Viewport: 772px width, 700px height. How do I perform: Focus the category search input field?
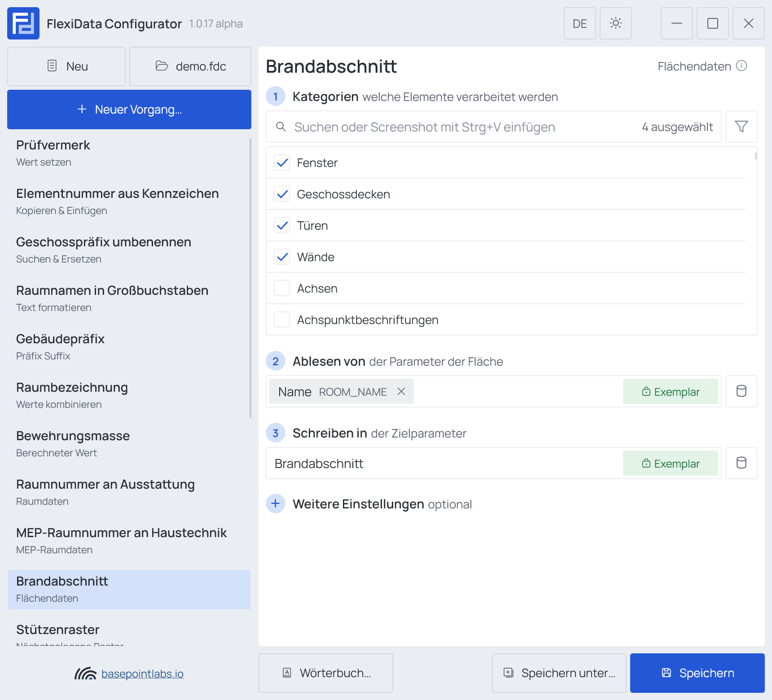coord(494,127)
